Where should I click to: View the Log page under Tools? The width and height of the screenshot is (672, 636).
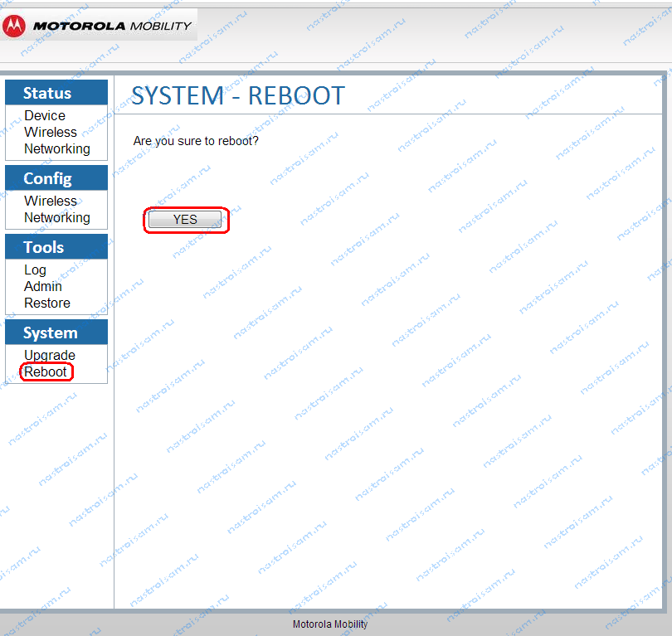coord(35,270)
